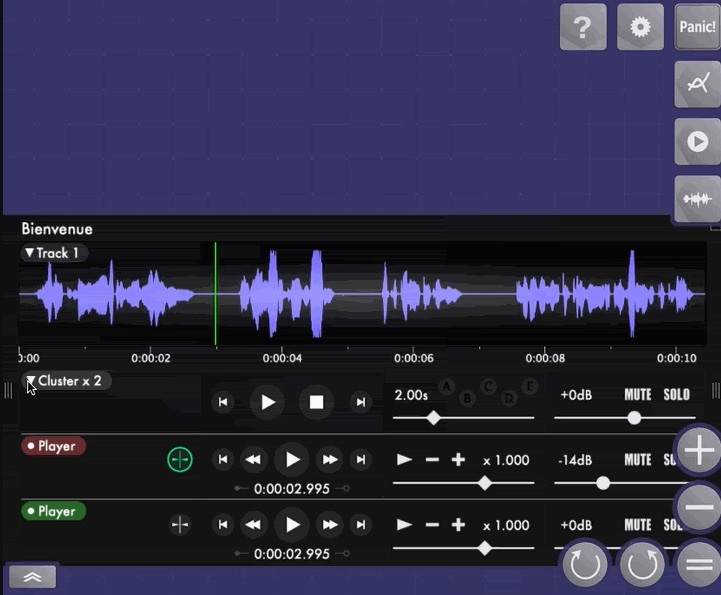Jump green Player to end
This screenshot has height=595, width=721.
[361, 525]
